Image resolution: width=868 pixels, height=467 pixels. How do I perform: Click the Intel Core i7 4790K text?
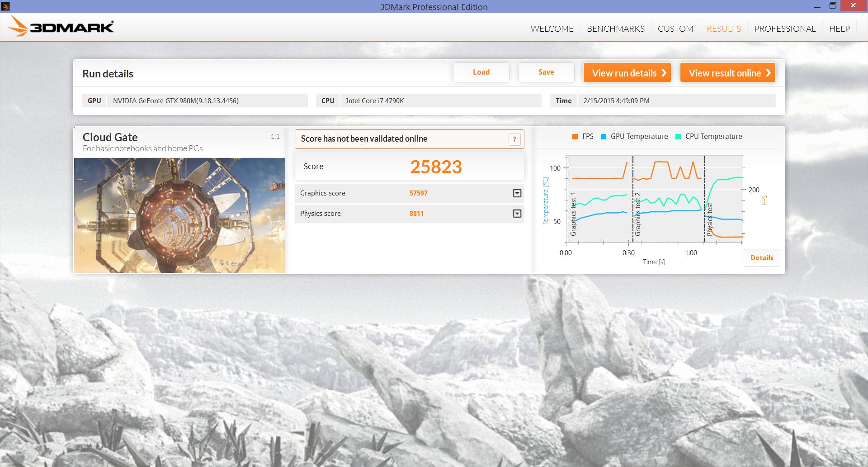375,101
